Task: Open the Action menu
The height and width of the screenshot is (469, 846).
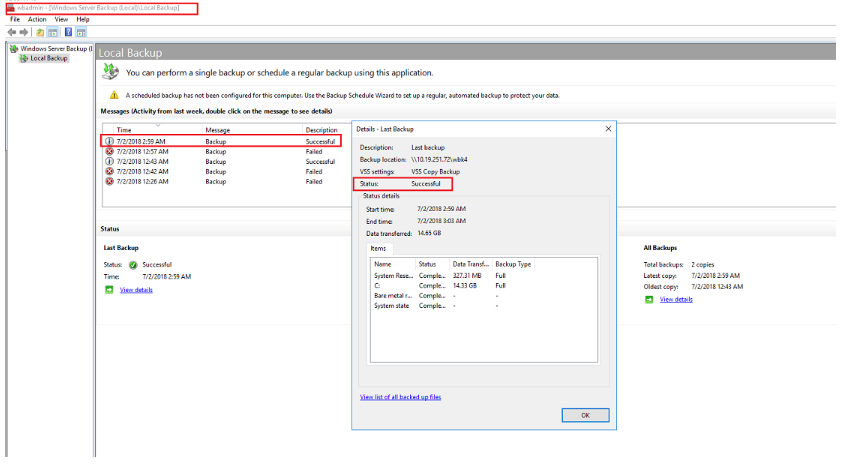Action: (x=37, y=19)
